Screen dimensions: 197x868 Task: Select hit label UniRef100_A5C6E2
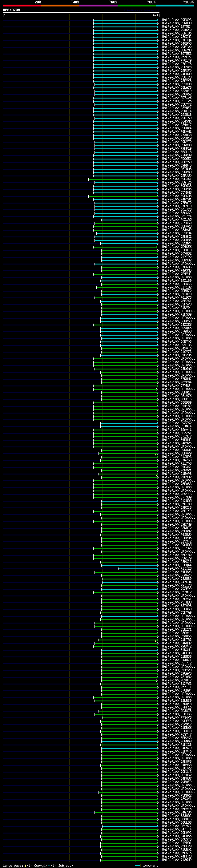click(176, 159)
